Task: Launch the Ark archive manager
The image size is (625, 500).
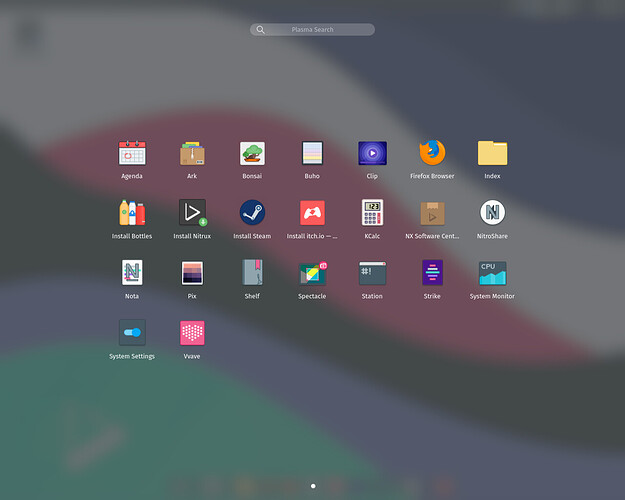Action: (192, 153)
